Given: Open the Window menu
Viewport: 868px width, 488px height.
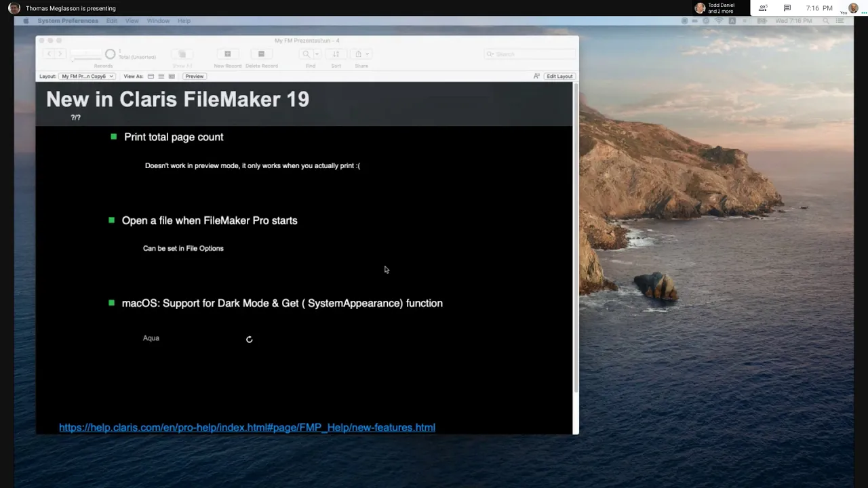Looking at the screenshot, I should 158,21.
